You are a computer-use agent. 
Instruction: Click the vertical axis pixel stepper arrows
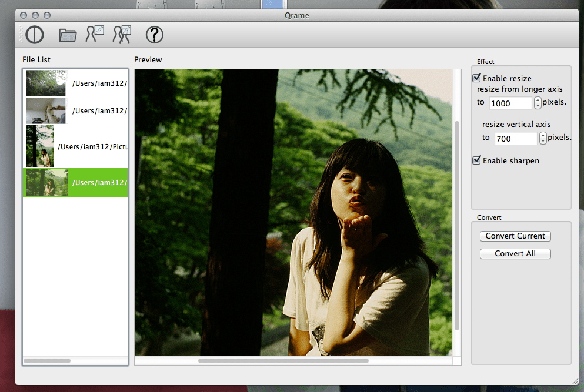point(542,138)
